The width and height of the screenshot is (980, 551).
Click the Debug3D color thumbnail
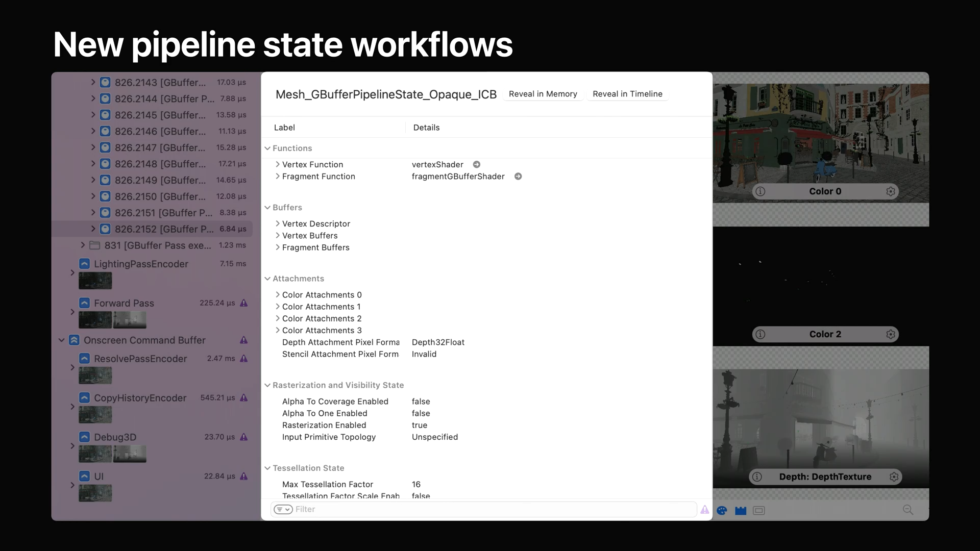pos(95,454)
